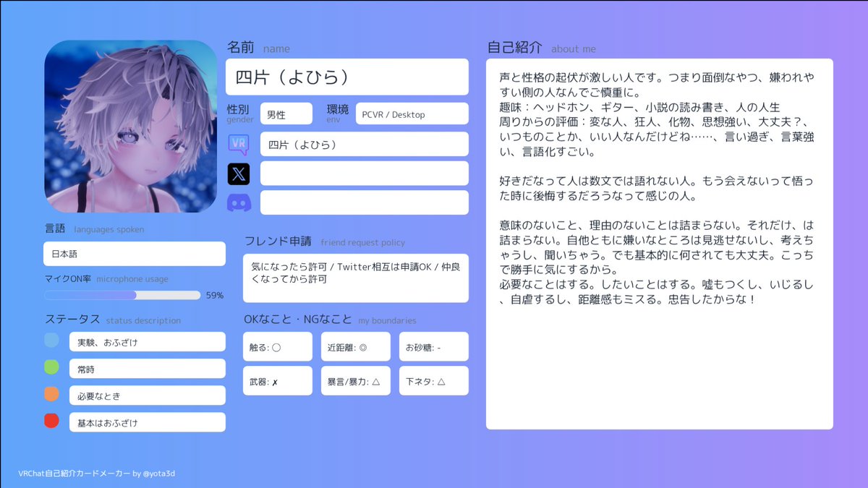The height and width of the screenshot is (488, 868).
Task: Click the VRChat badge icon
Action: (x=239, y=145)
